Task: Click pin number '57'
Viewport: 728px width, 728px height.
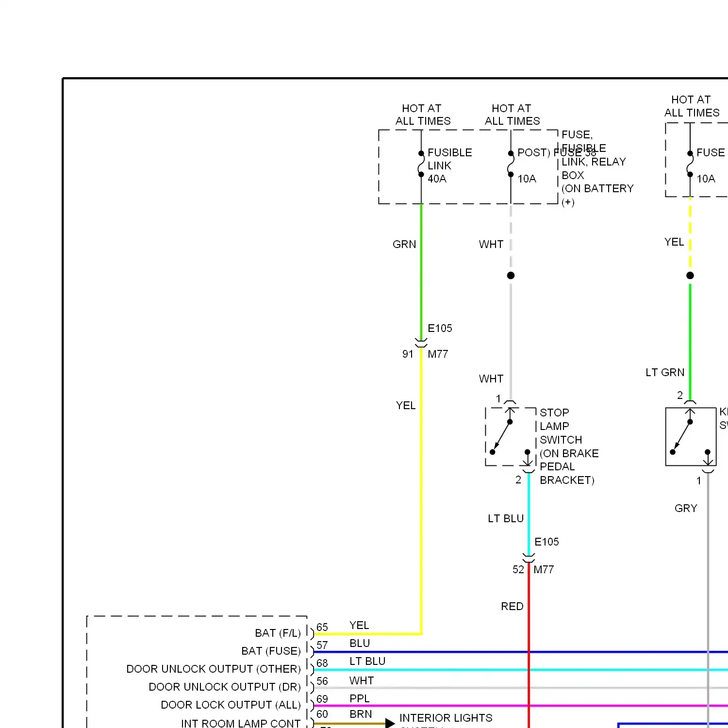Action: point(322,645)
